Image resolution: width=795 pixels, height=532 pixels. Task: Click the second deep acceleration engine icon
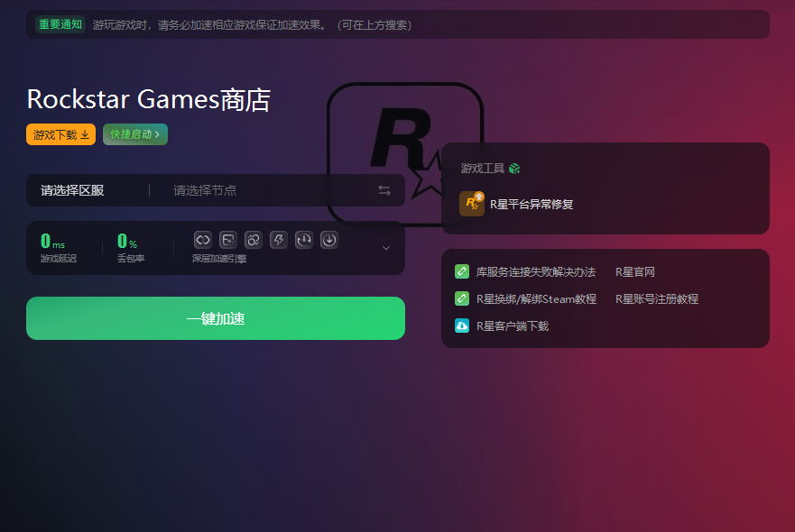(x=228, y=240)
